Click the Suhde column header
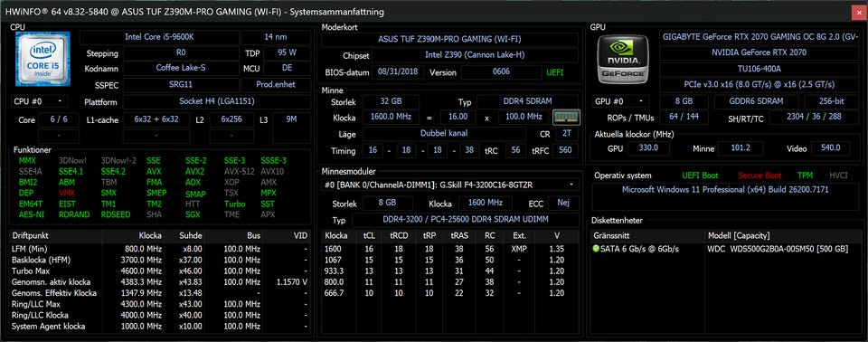 tap(184, 235)
